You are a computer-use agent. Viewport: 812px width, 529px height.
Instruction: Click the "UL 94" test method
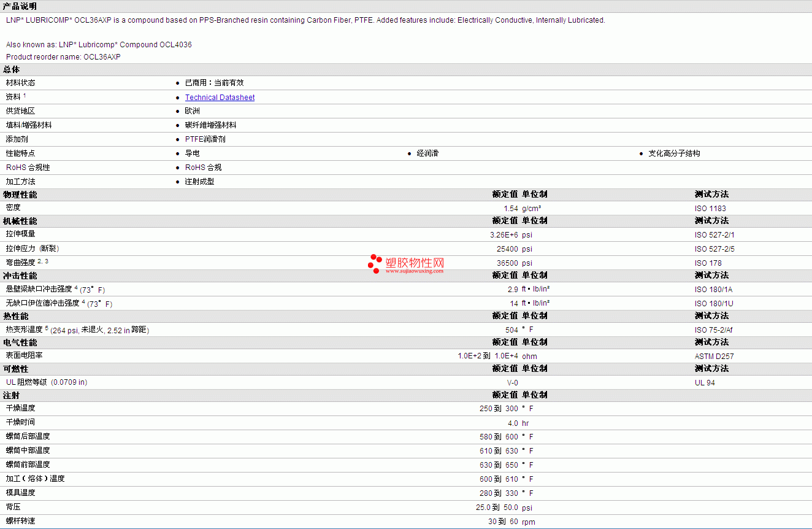click(705, 383)
